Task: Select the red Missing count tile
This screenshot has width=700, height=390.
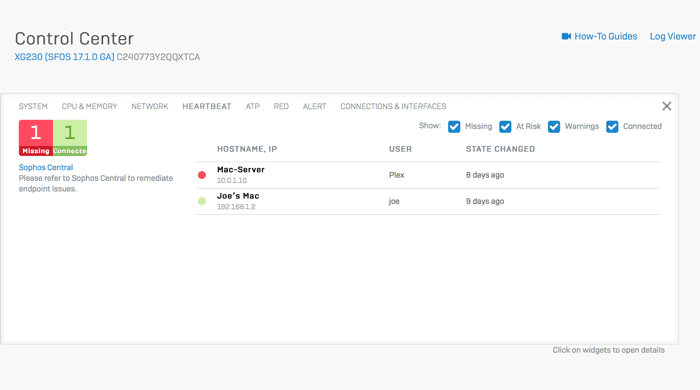Action: (x=36, y=137)
